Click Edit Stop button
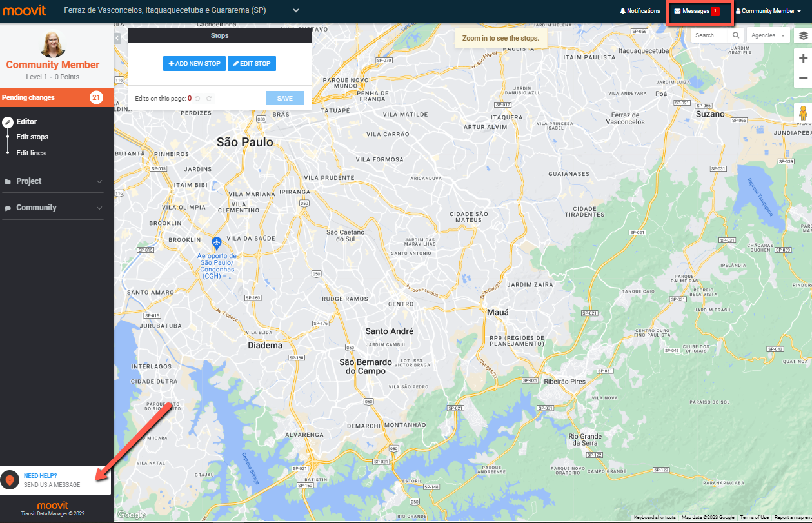The width and height of the screenshot is (812, 523). (x=252, y=63)
